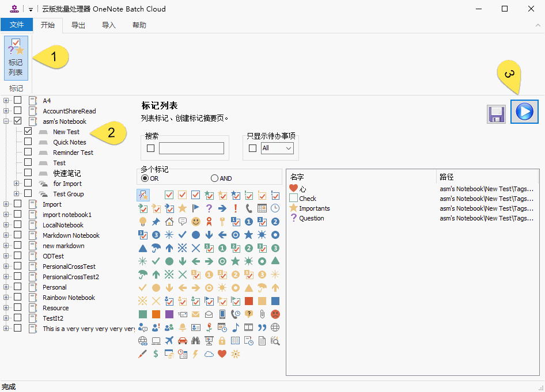Expand the for Import section group

point(16,183)
